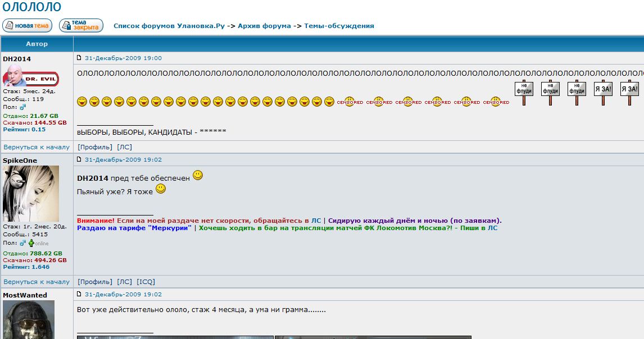The width and height of the screenshot is (644, 339).
Task: Click the page icon beside the first post date
Action: [79, 57]
